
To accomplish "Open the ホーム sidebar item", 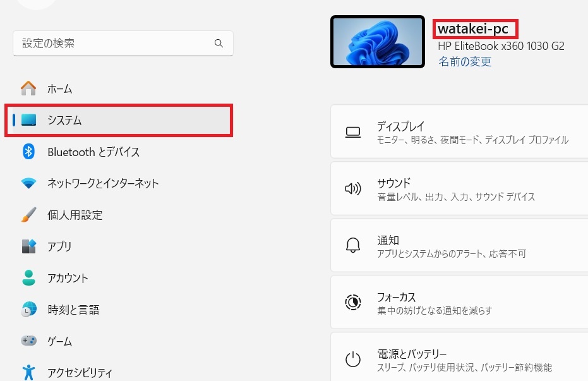I will coord(119,88).
